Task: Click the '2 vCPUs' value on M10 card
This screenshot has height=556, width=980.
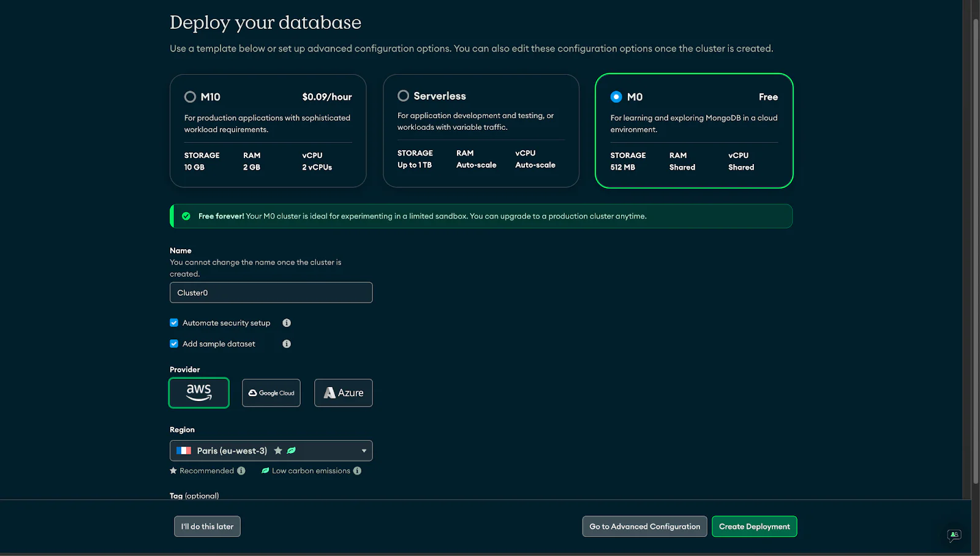Action: click(x=317, y=167)
